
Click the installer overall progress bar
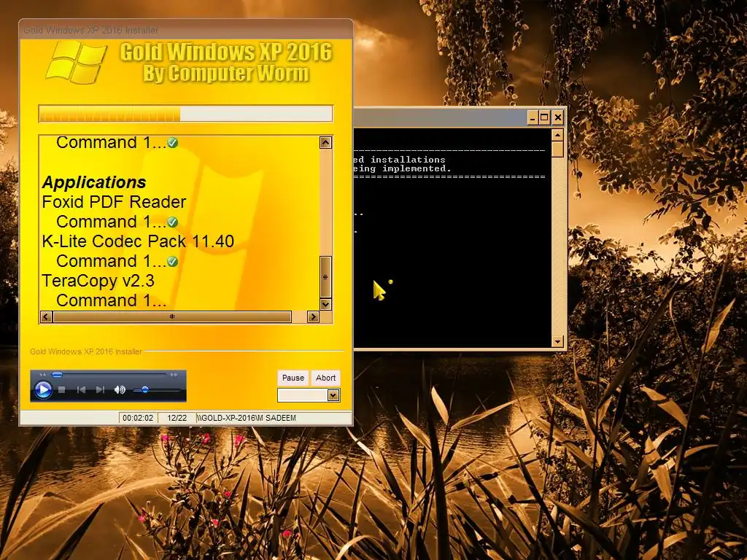[x=186, y=114]
